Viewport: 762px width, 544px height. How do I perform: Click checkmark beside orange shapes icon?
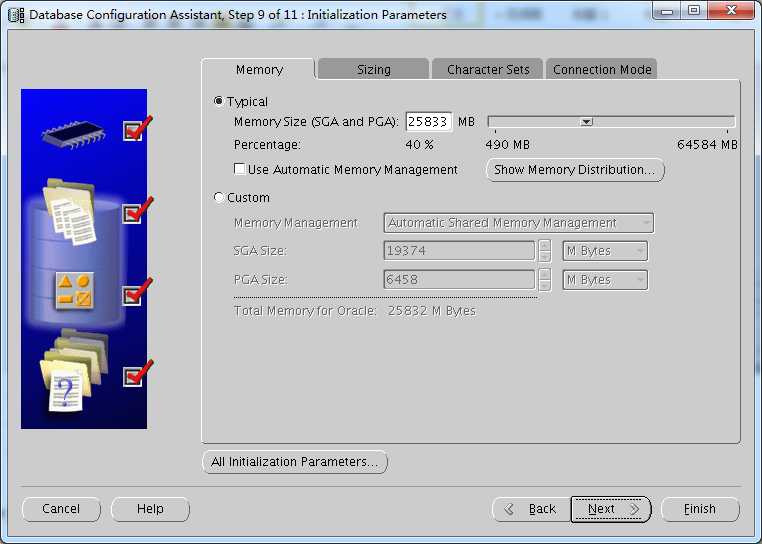click(137, 292)
